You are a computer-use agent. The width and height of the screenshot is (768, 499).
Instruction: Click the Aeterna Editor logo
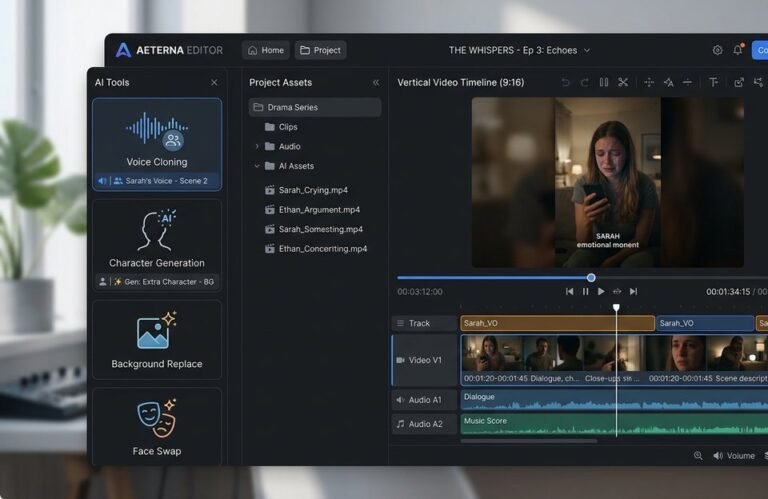(169, 50)
